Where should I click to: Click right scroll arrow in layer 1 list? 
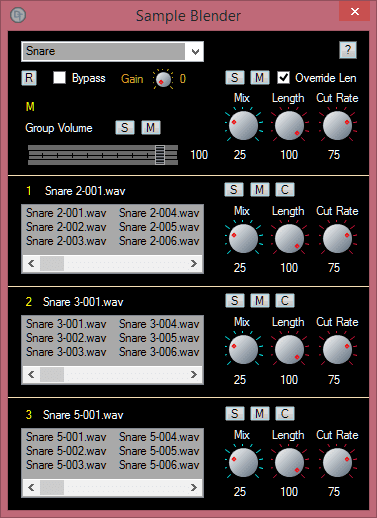pos(194,264)
